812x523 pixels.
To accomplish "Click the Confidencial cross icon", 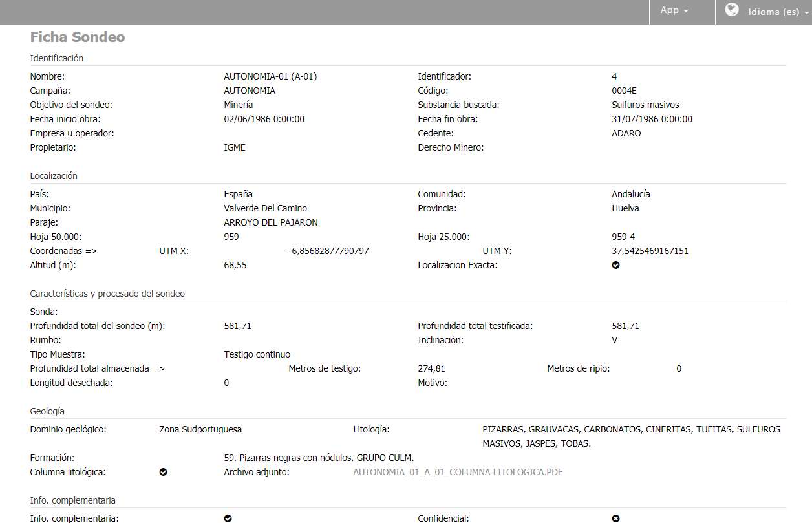I will pos(615,518).
